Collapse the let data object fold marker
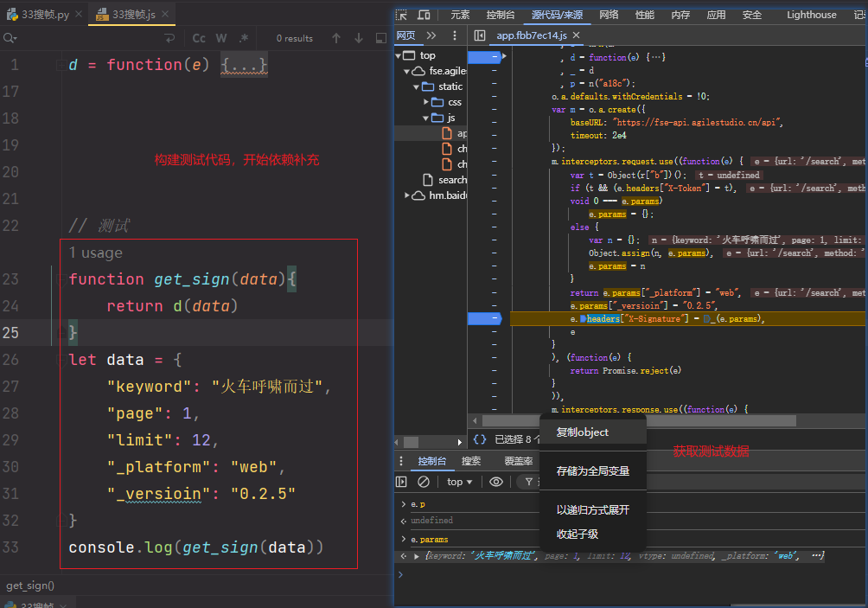Screen dimensions: 868x608 coord(61,360)
